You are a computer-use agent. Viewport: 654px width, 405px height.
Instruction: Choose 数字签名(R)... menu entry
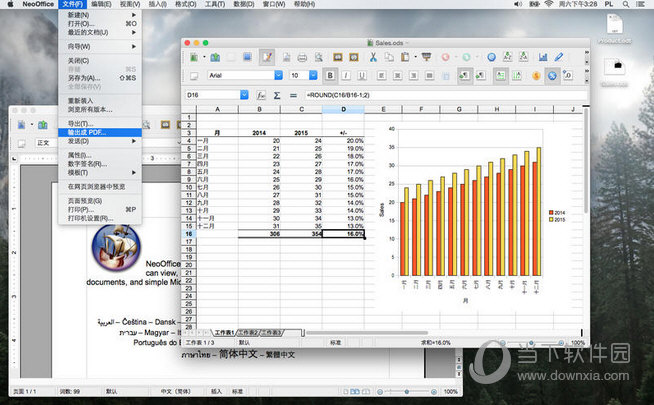pyautogui.click(x=100, y=164)
